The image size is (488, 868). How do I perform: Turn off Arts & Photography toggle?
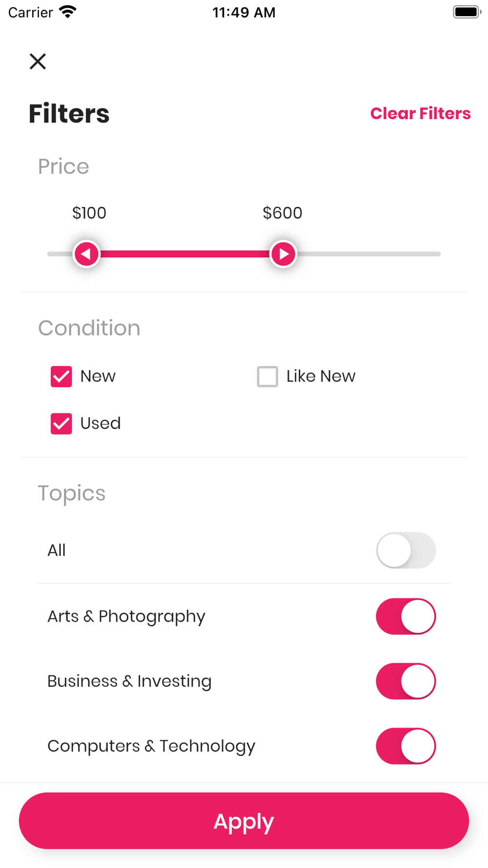point(406,616)
